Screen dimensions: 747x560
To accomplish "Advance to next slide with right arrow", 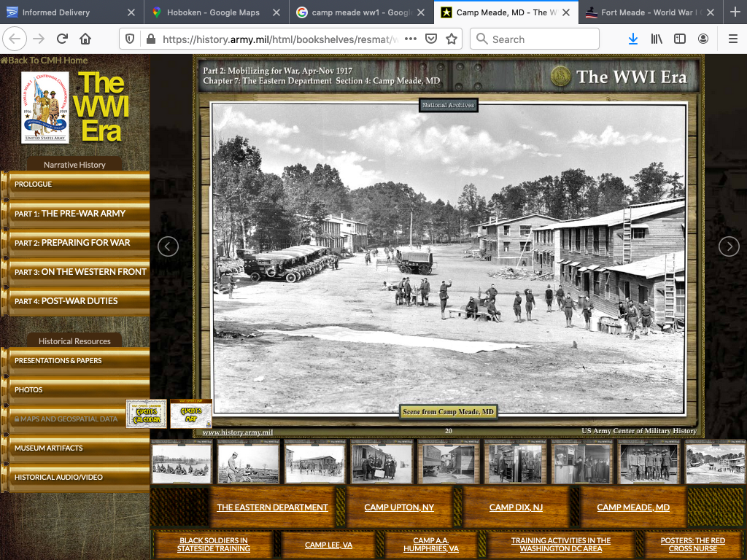I will [729, 246].
